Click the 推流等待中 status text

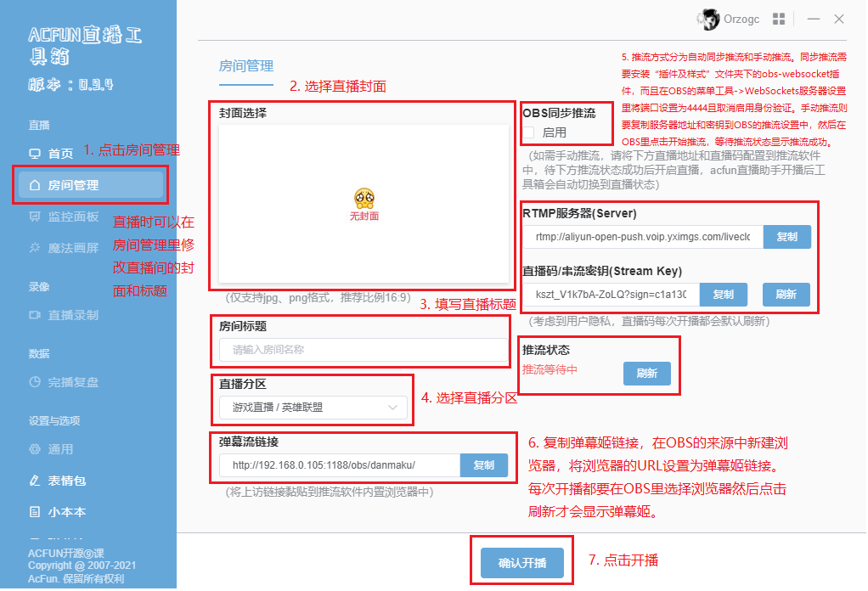point(550,369)
